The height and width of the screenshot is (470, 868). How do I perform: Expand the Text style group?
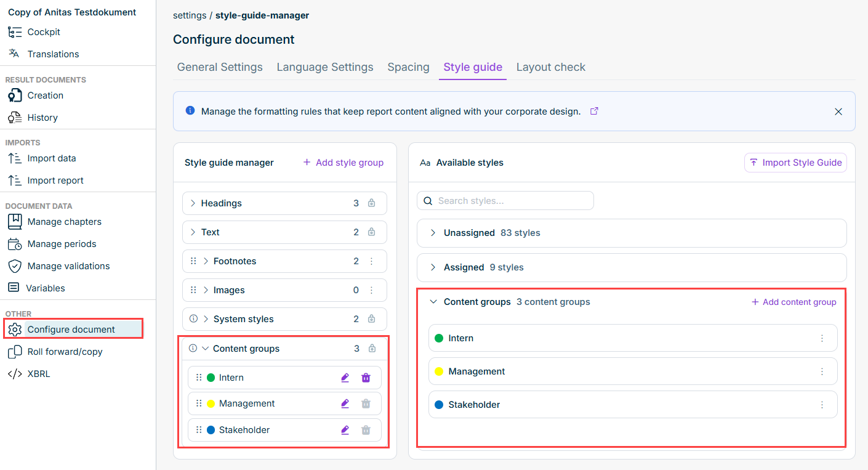pyautogui.click(x=193, y=232)
